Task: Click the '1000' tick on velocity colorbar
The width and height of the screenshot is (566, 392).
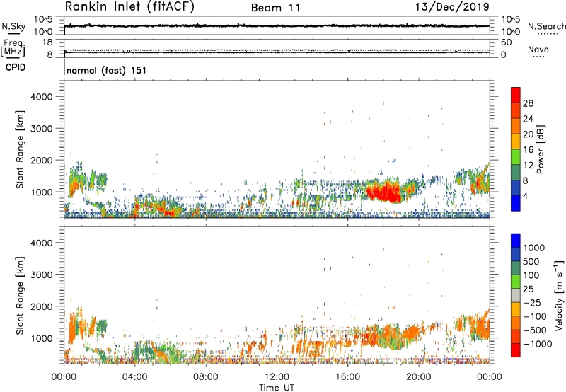Action: pyautogui.click(x=533, y=248)
